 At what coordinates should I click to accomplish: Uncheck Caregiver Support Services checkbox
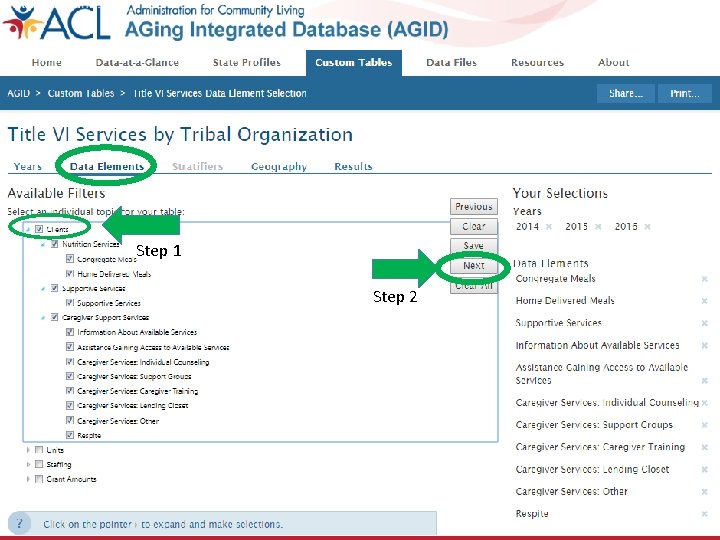(54, 317)
